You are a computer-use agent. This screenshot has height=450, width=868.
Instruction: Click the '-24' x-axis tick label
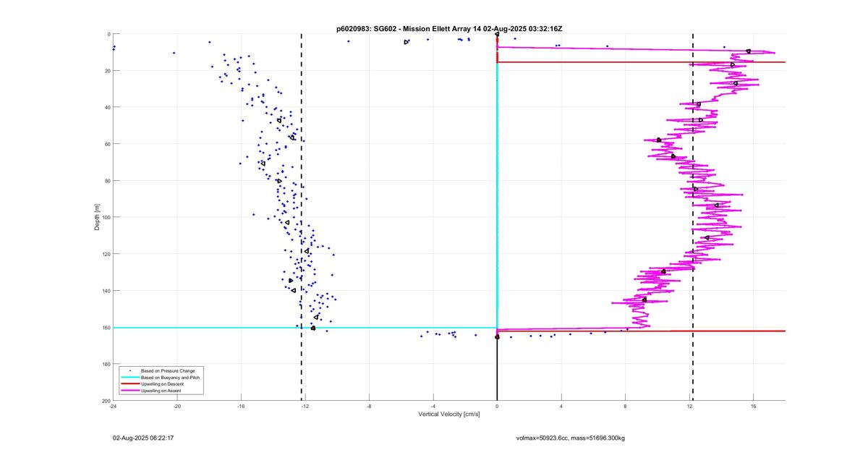point(113,407)
